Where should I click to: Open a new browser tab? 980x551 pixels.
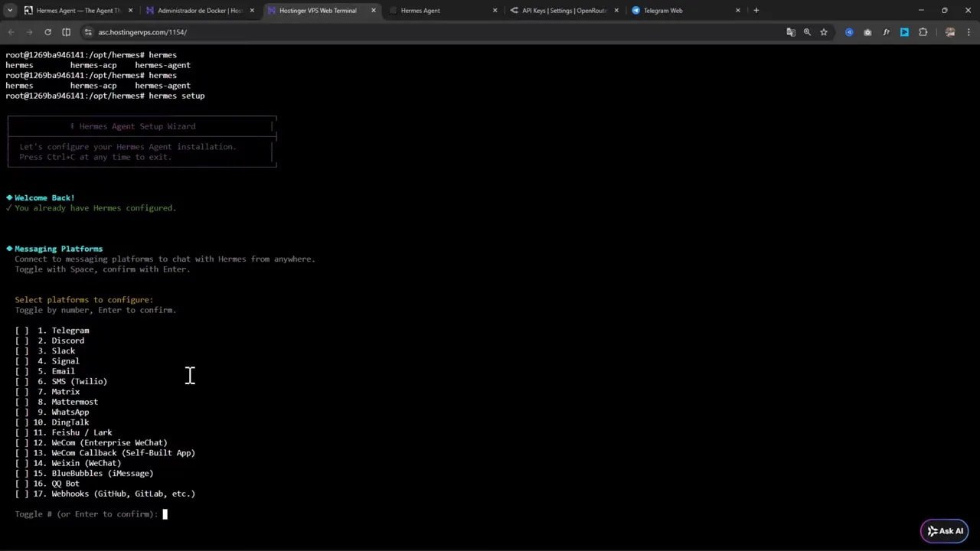[756, 11]
